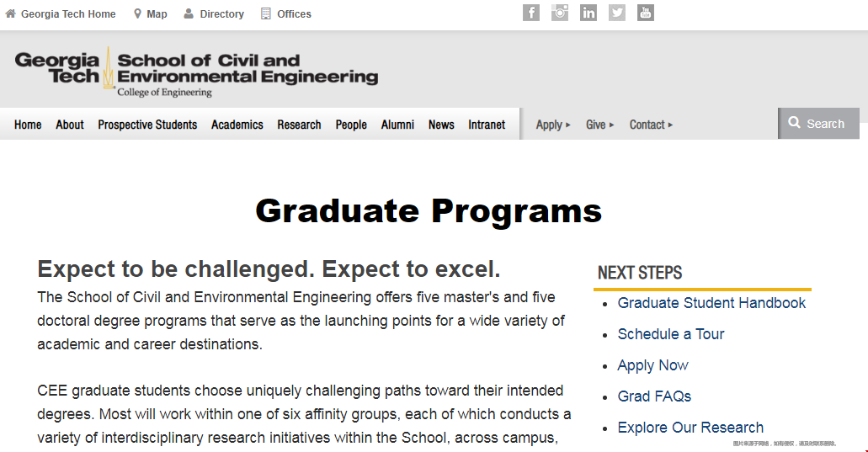Screen dimensions: 868x452
Task: Expand the Contact dropdown menu
Action: pos(651,125)
